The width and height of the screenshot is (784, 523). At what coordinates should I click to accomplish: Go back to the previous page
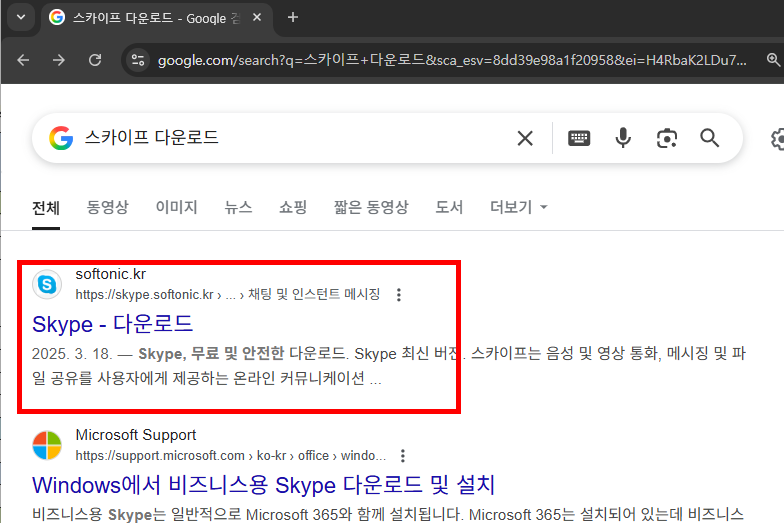pos(23,60)
